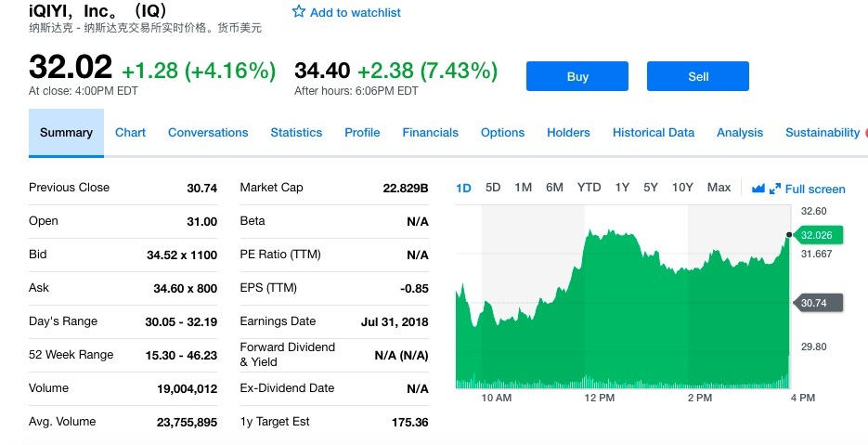Click the Ask value 34.60 x 800
This screenshot has width=868, height=445.
click(x=186, y=288)
